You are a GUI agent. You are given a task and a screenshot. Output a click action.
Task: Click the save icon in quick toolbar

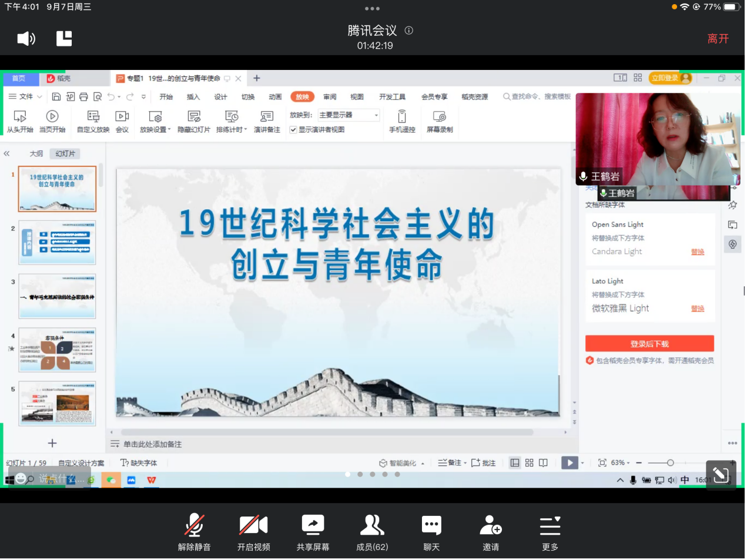pos(56,97)
